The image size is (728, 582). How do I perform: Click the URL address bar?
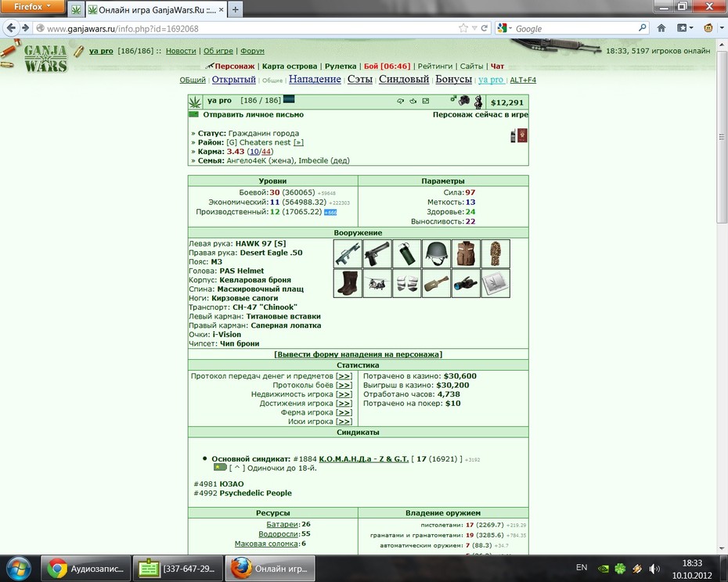click(x=250, y=28)
